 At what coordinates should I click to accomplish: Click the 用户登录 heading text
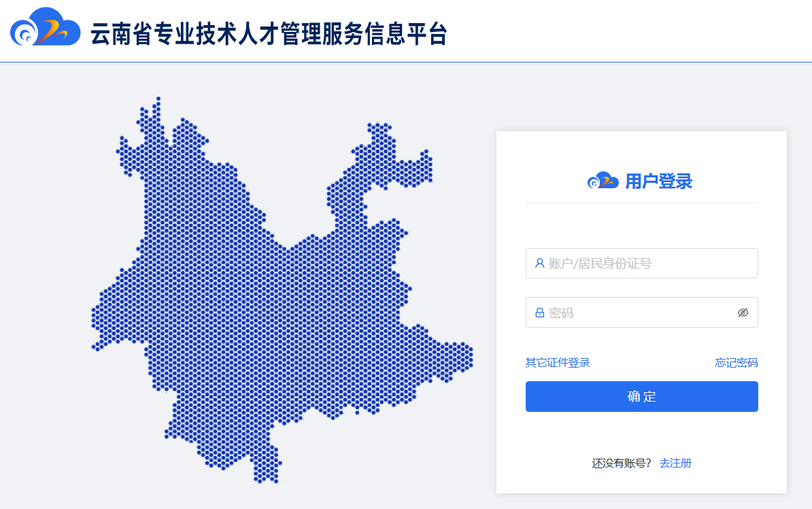coord(658,181)
